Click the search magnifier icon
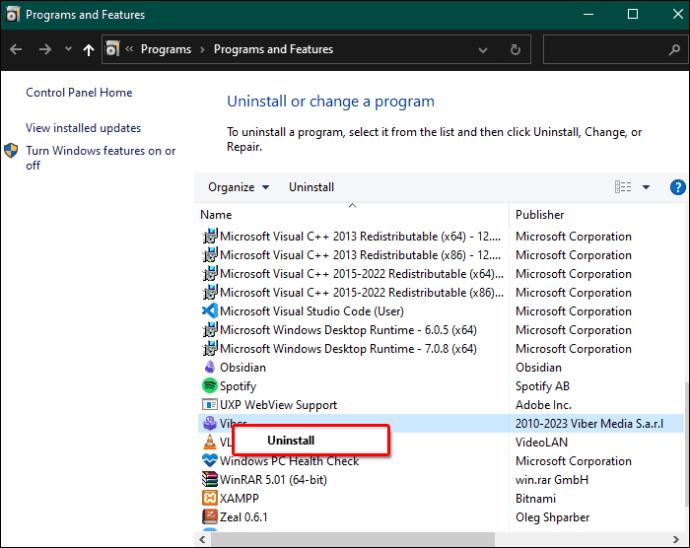Screen dimensions: 690x548 tap(674, 50)
